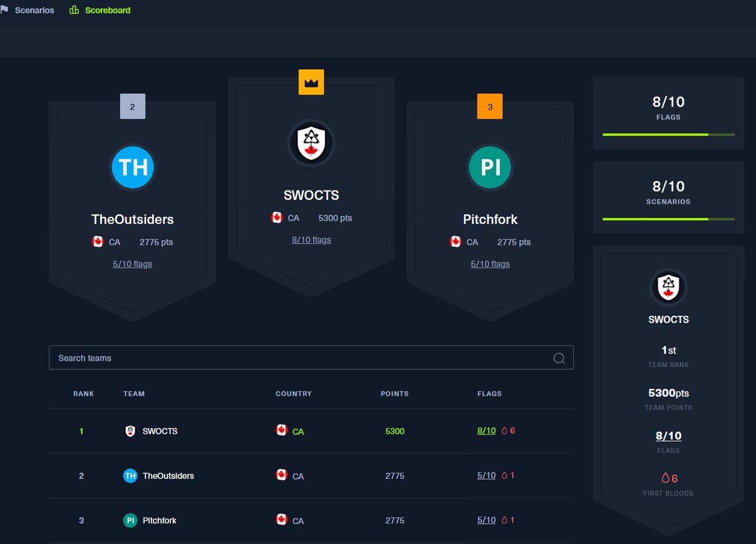Click the gold crown badge above SWOCTS

click(x=311, y=83)
